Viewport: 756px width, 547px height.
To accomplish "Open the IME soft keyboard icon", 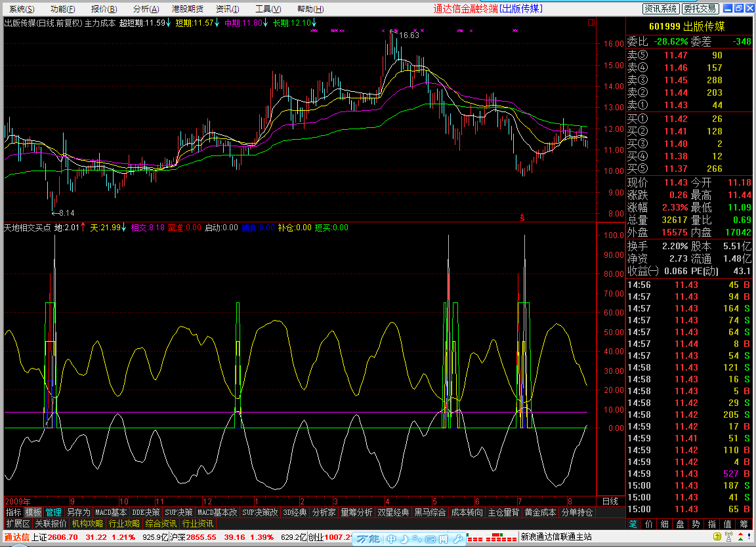I will 430,539.
